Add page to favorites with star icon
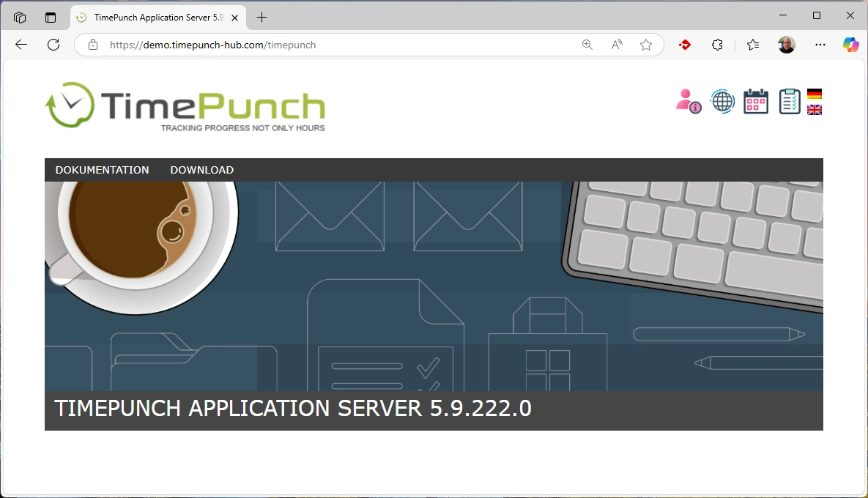868x498 pixels. pyautogui.click(x=646, y=45)
